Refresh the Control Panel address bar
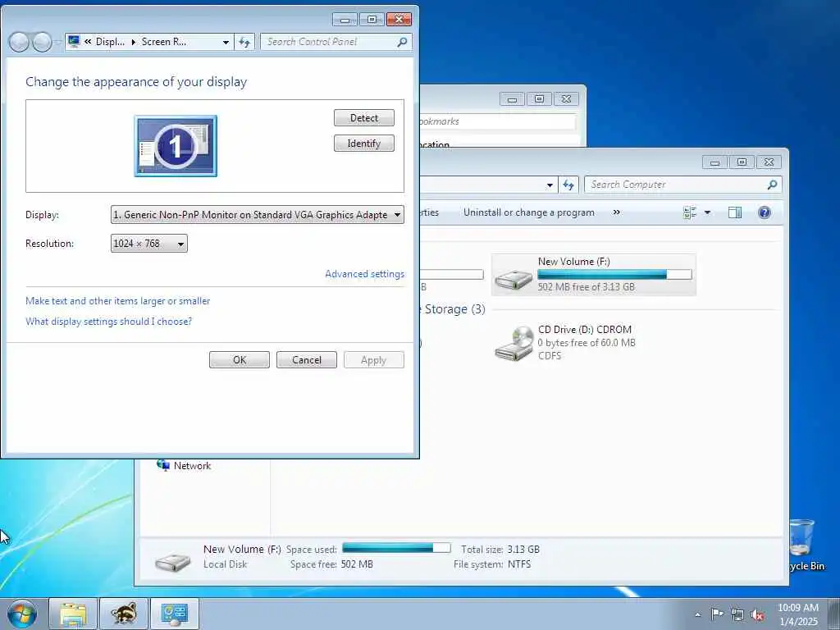Image resolution: width=840 pixels, height=630 pixels. (x=244, y=42)
